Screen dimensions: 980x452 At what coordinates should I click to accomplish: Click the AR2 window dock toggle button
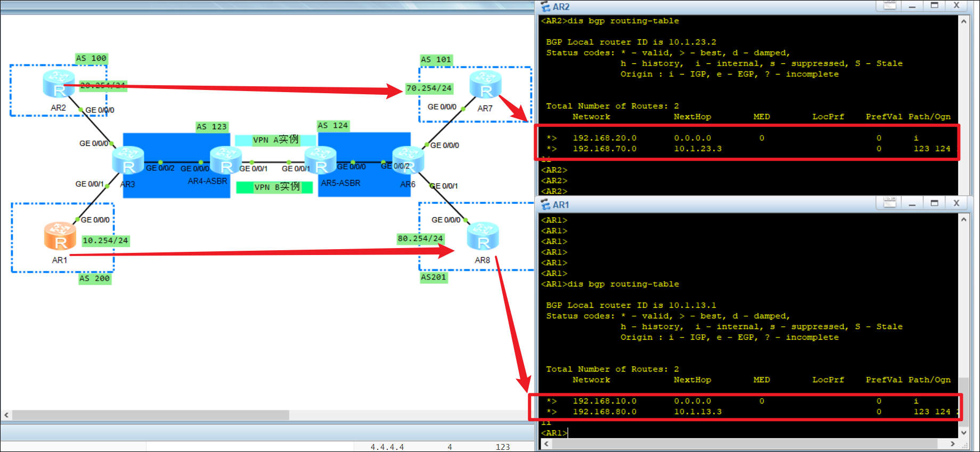[890, 5]
